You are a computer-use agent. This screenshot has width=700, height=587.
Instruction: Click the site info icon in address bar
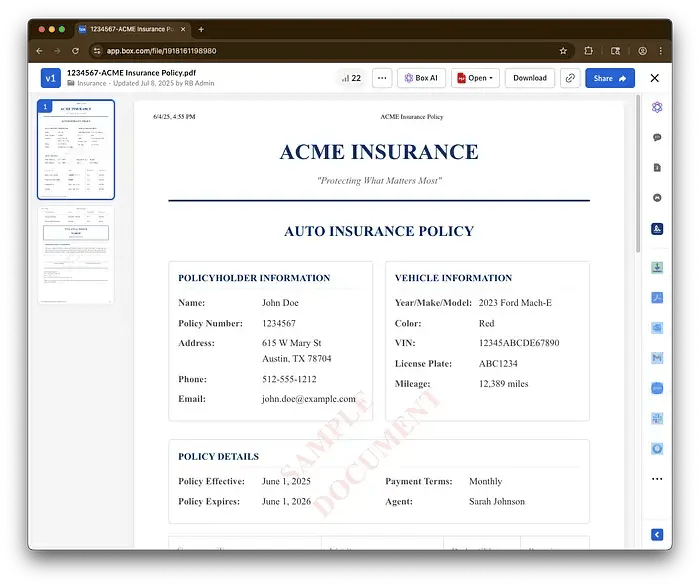(x=97, y=51)
